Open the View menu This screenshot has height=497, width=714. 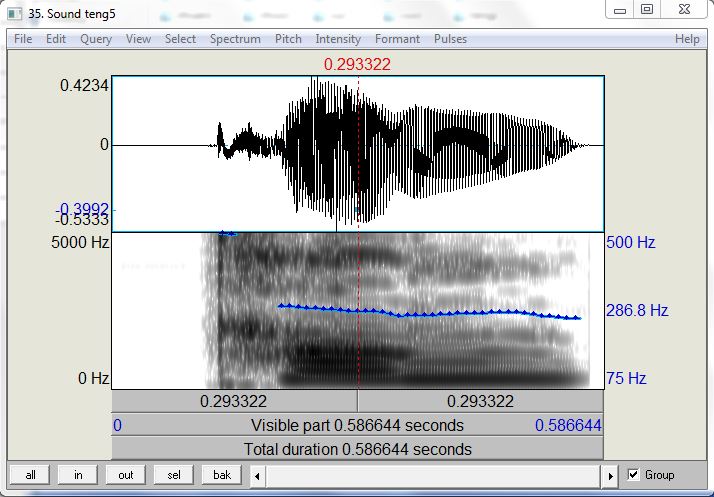138,39
